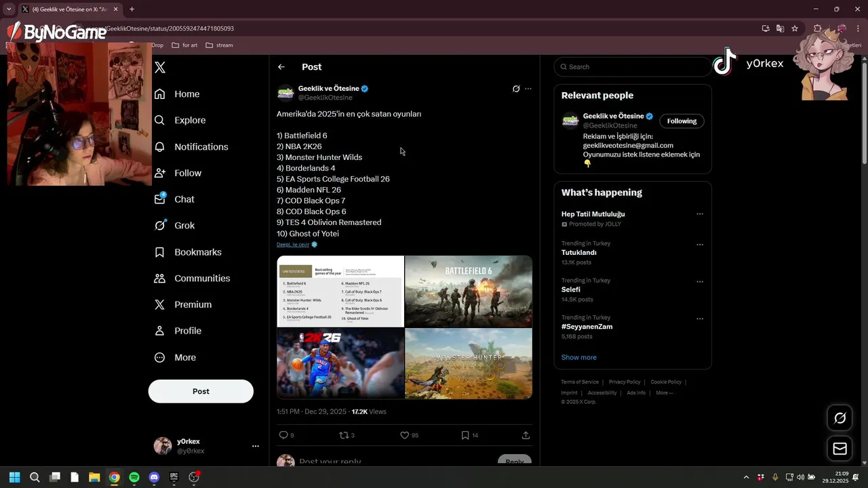Click the Following button for Geeklik ve Ötesine

tap(682, 121)
